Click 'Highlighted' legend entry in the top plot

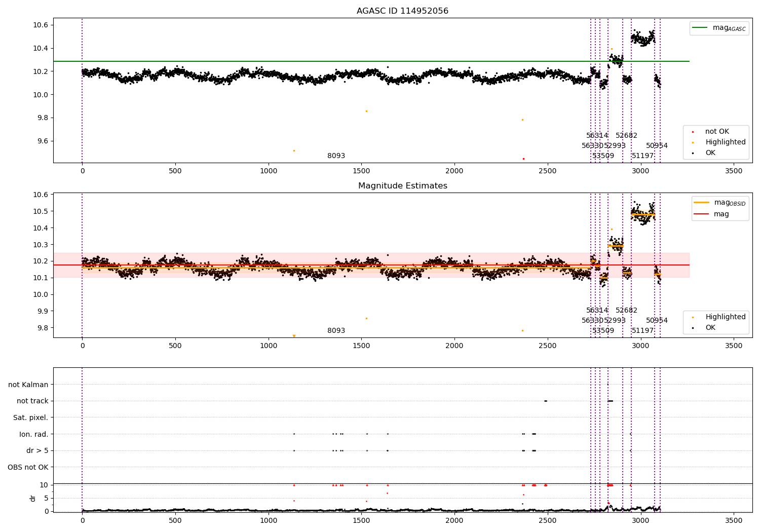pos(726,142)
